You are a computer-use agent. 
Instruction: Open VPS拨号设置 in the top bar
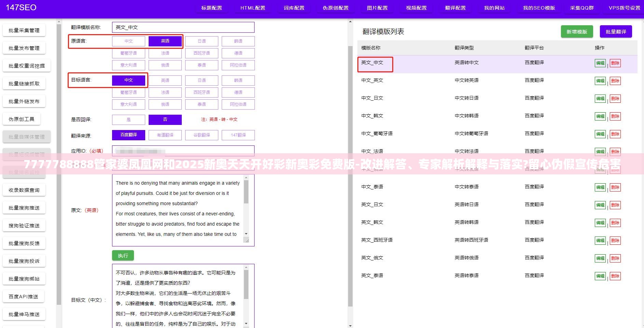(x=624, y=8)
